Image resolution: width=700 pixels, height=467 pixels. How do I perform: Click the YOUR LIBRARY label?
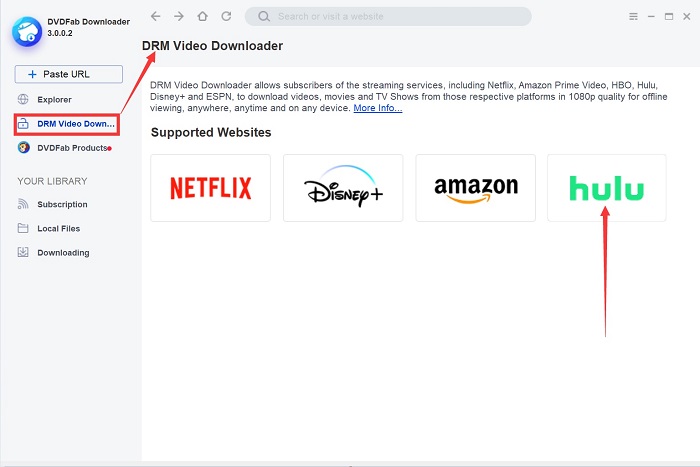coord(52,181)
